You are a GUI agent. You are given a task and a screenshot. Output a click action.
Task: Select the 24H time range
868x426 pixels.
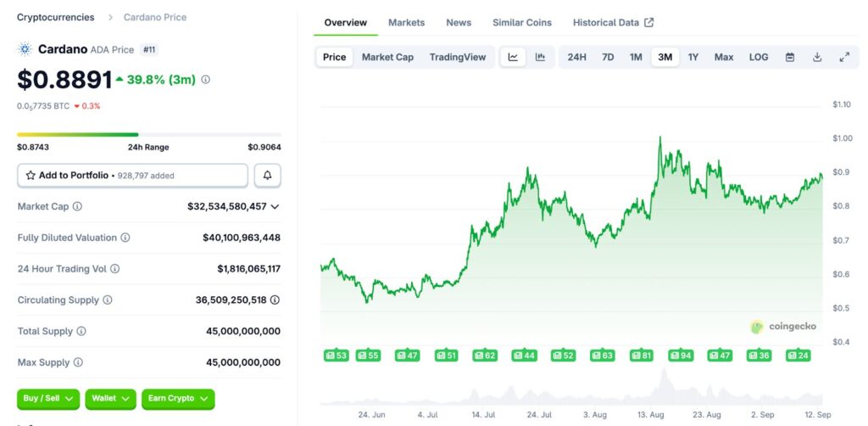pos(576,57)
